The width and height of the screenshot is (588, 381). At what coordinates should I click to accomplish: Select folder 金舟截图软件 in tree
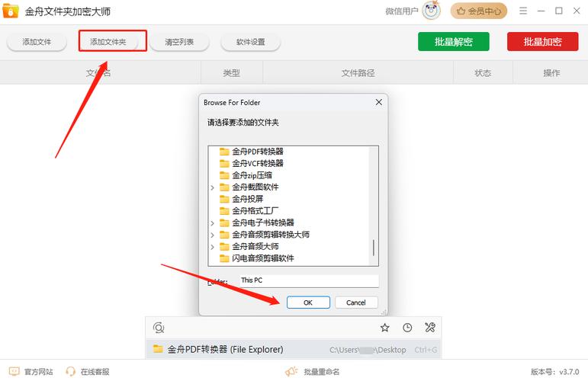point(255,187)
